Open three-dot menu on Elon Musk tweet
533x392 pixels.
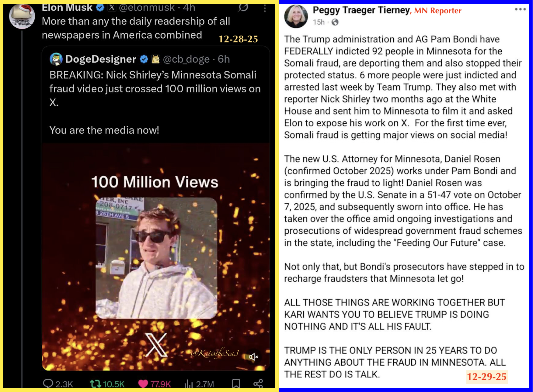[x=265, y=8]
